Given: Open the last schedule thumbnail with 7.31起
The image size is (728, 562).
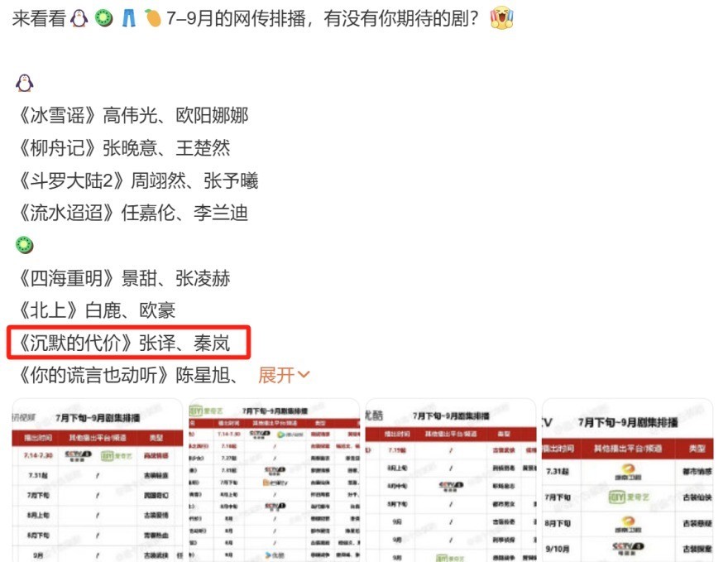Looking at the screenshot, I should click(628, 480).
